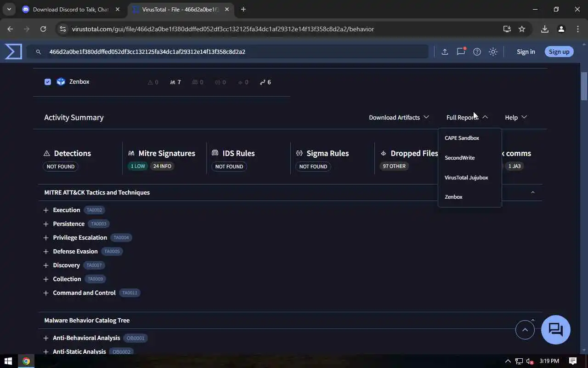
Task: Expand the Discovery TA0007 tactic
Action: coord(46,265)
